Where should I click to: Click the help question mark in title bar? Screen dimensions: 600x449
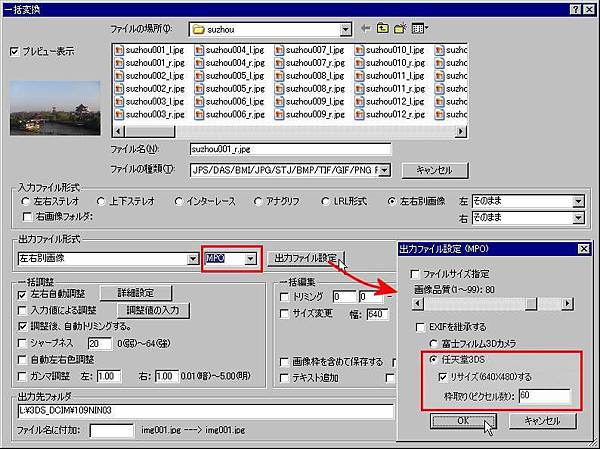coord(576,10)
